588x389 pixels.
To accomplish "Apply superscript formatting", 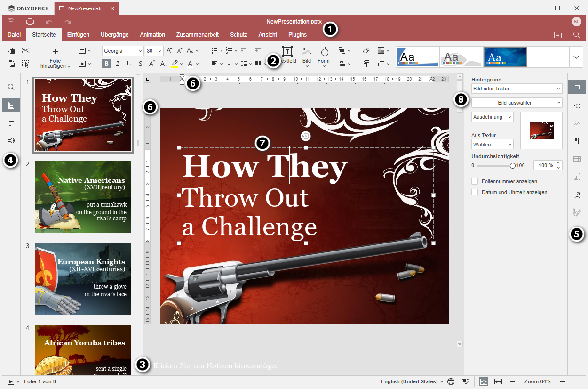I will point(152,64).
